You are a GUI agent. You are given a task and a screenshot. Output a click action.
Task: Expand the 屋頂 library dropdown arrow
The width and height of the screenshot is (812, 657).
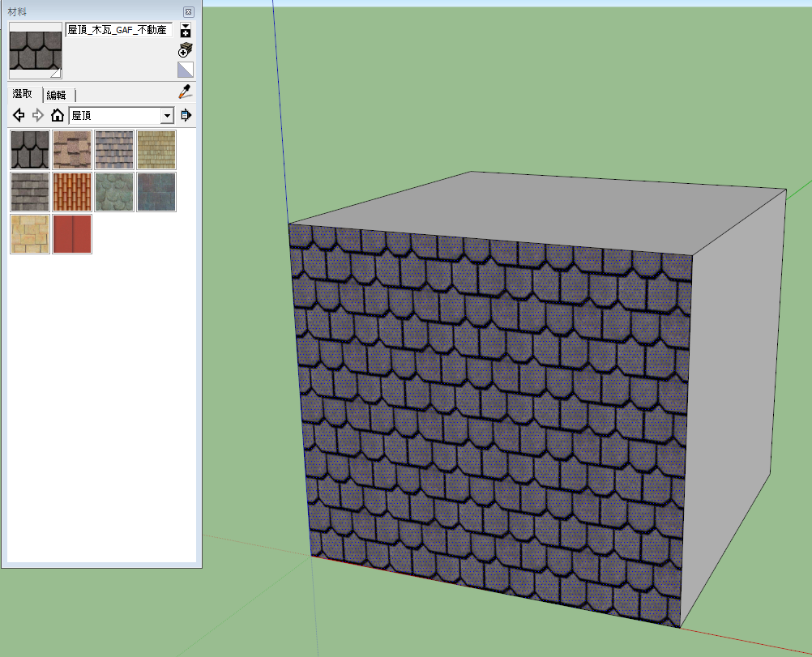[167, 116]
